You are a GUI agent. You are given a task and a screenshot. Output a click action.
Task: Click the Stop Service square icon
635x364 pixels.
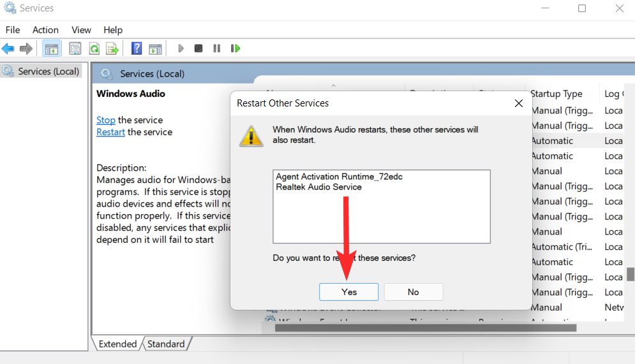[198, 48]
